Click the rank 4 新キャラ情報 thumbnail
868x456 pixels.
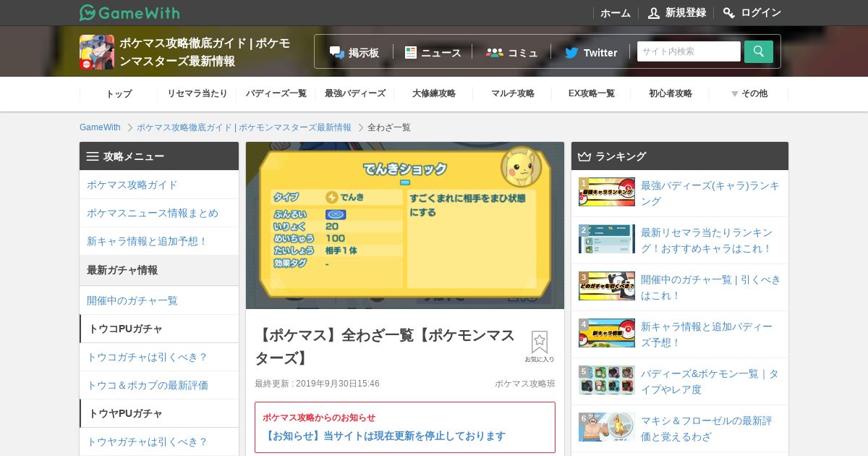pyautogui.click(x=607, y=333)
